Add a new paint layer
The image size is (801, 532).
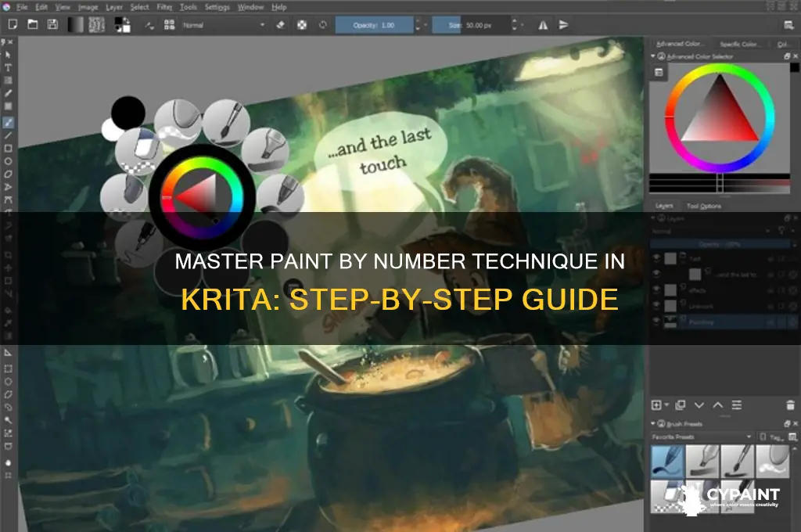pyautogui.click(x=656, y=405)
